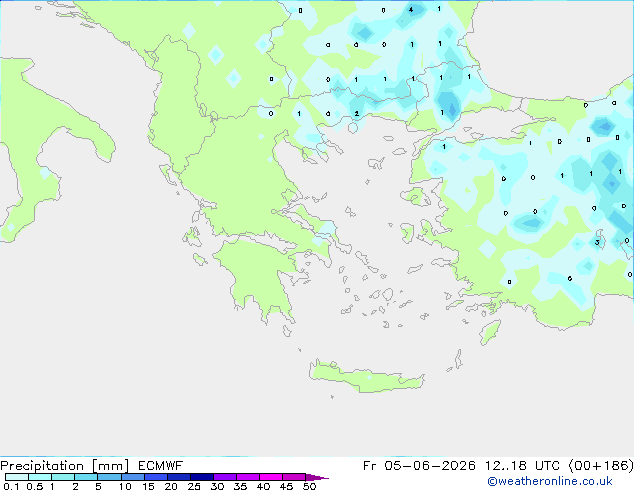Select the 5–10 mm legend color swatch
The image size is (634, 490).
pos(110,477)
